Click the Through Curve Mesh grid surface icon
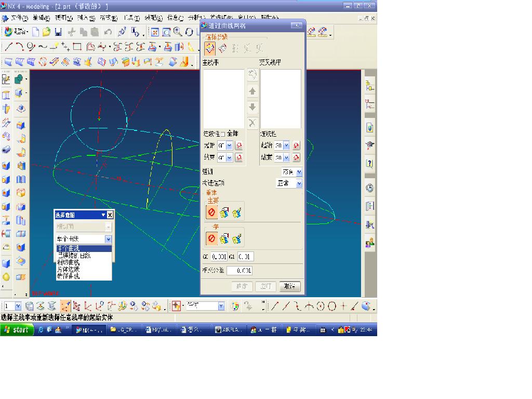 pyautogui.click(x=31, y=62)
